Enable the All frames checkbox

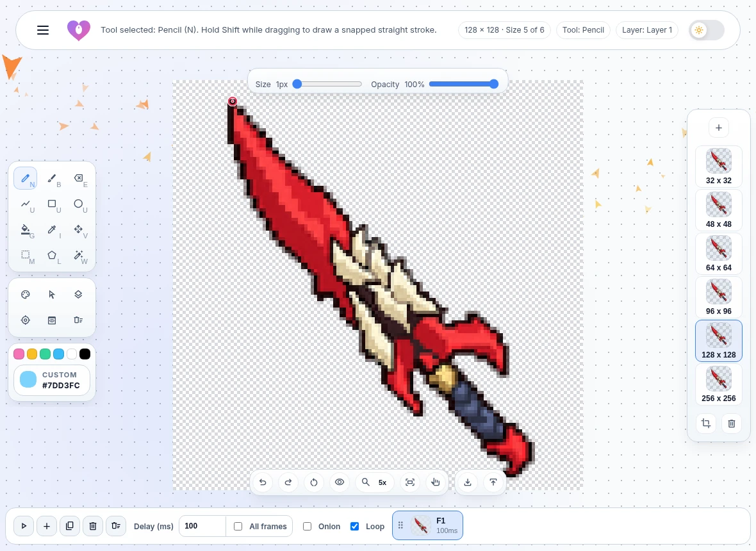tap(238, 527)
